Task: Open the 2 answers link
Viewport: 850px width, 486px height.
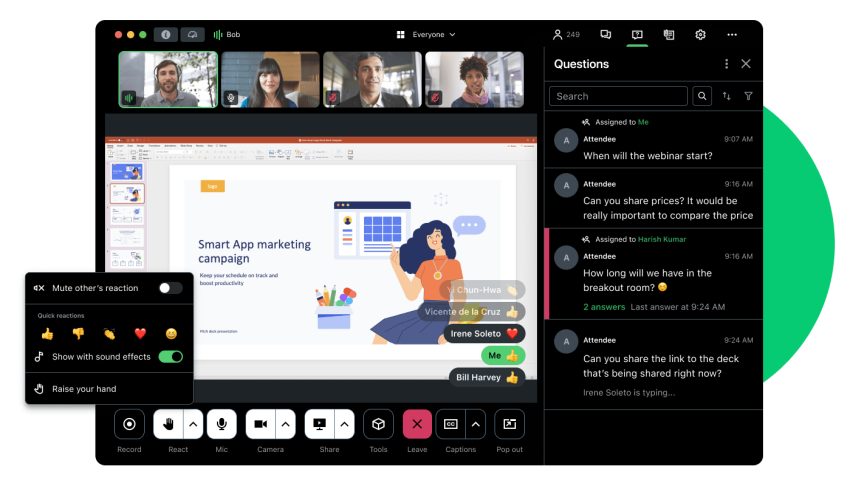Action: tap(604, 307)
